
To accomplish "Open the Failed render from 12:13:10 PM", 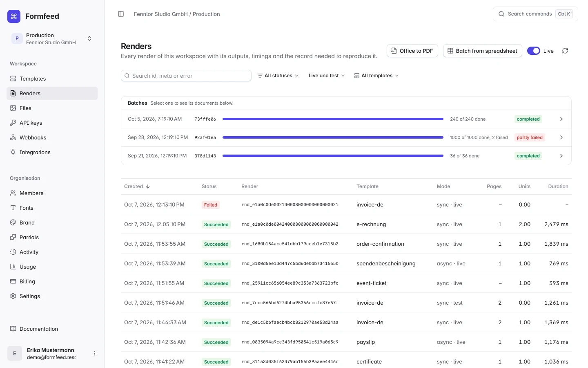I will 346,204.
